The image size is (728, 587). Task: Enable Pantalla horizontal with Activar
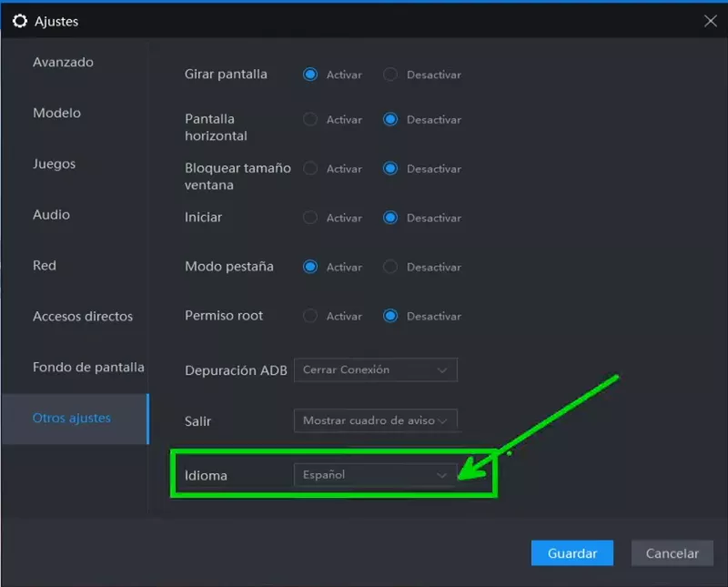310,119
